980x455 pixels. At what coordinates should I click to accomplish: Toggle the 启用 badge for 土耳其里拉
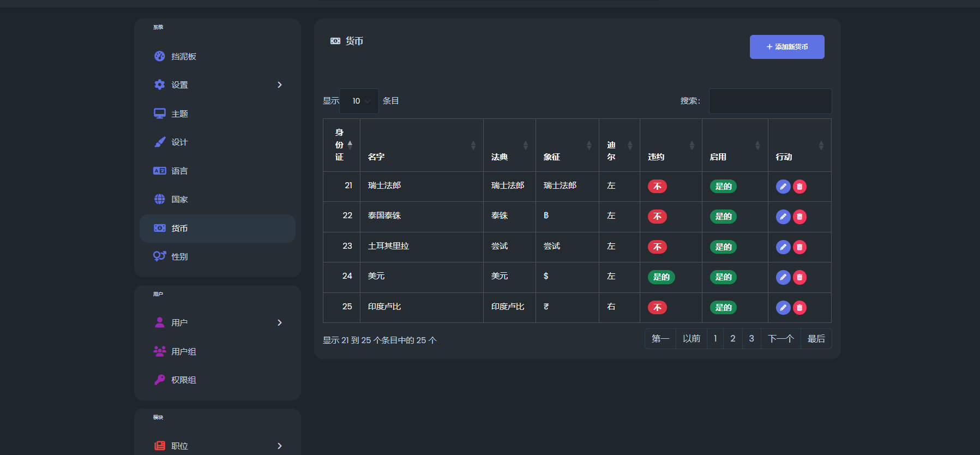coord(723,247)
